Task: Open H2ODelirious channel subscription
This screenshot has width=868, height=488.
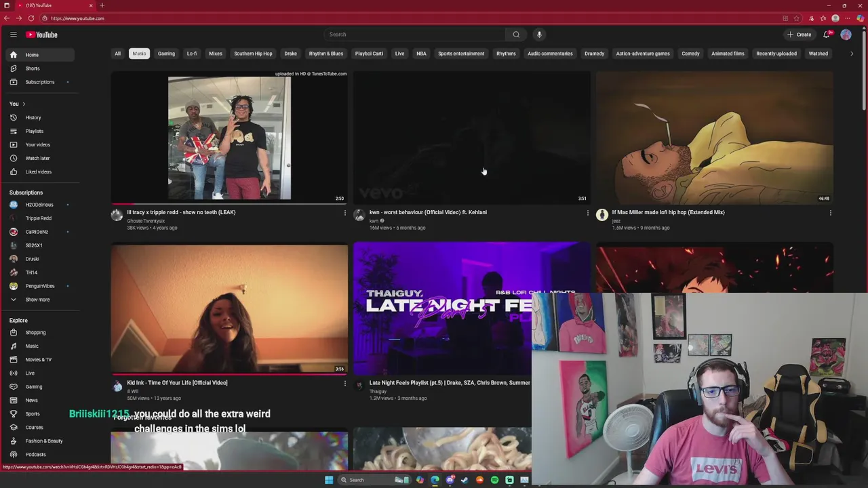Action: 39,205
